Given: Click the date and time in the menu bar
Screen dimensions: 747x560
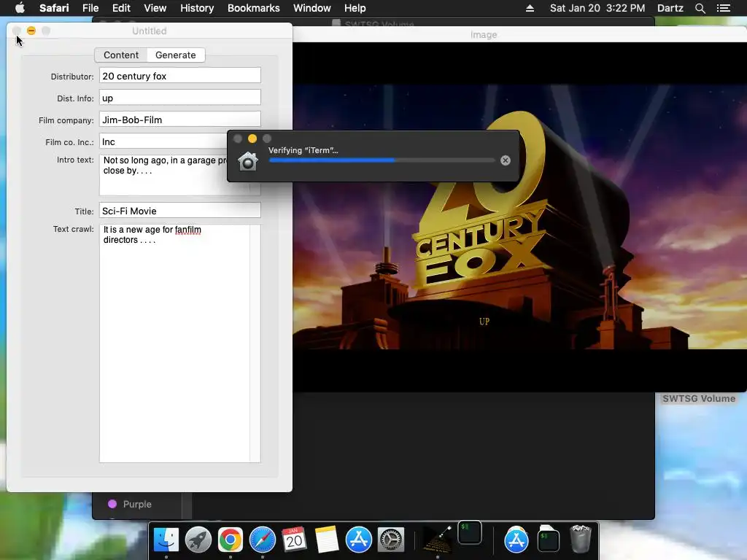Looking at the screenshot, I should tap(597, 8).
